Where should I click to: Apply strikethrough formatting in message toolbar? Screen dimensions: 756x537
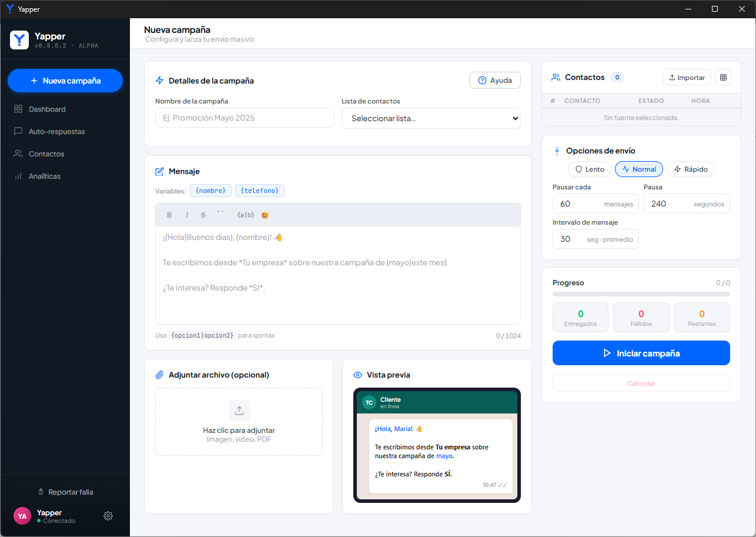tap(203, 215)
